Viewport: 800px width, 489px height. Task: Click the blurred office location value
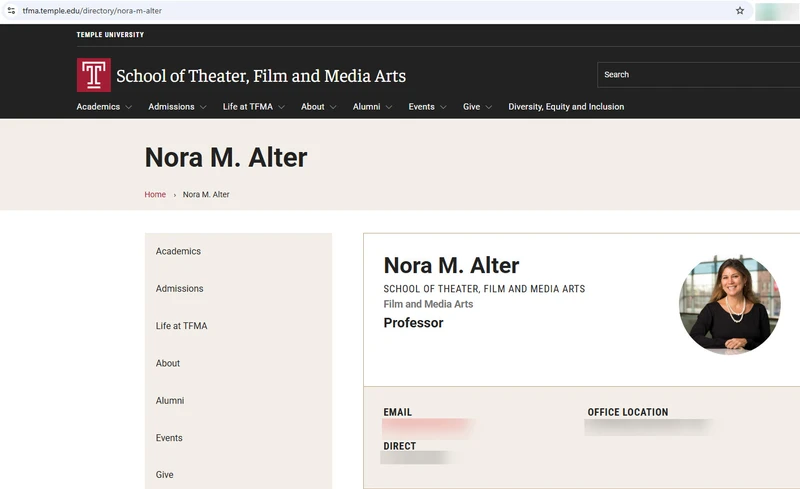coord(649,427)
